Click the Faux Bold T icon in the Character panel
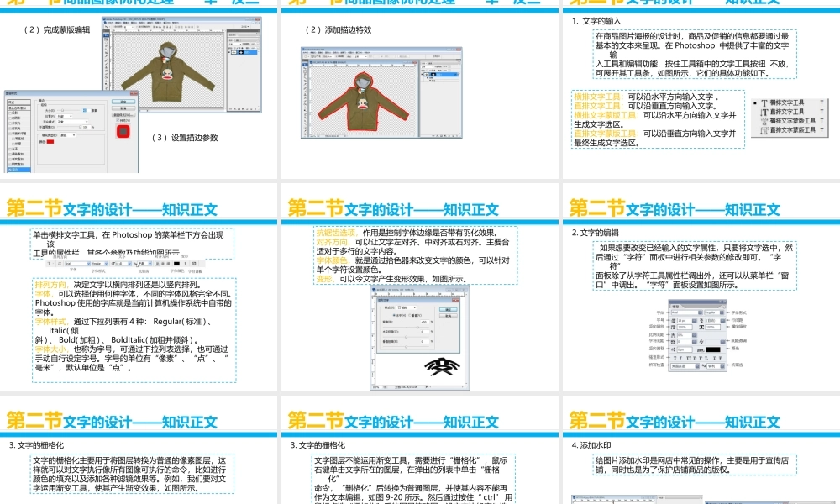 click(675, 358)
